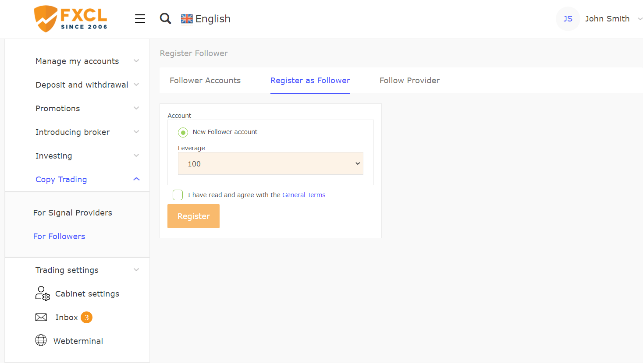Open the Inbox link
The image size is (643, 364).
pos(67,318)
